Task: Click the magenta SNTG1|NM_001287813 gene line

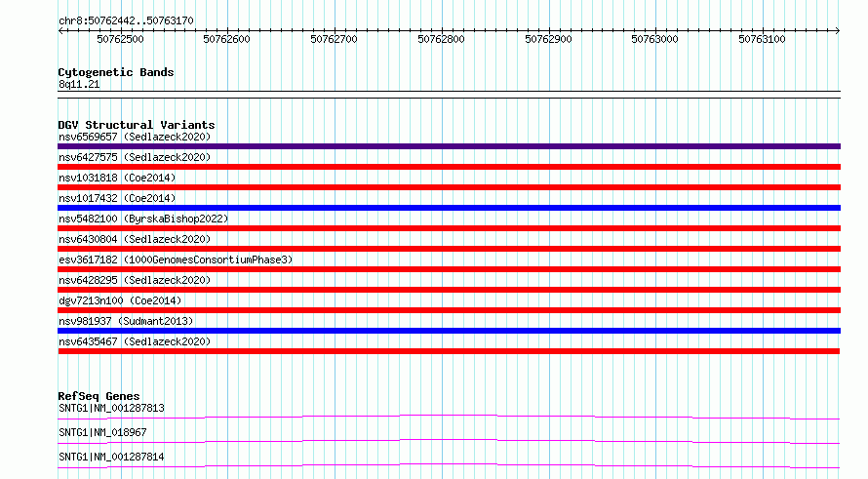Action: 449,417
